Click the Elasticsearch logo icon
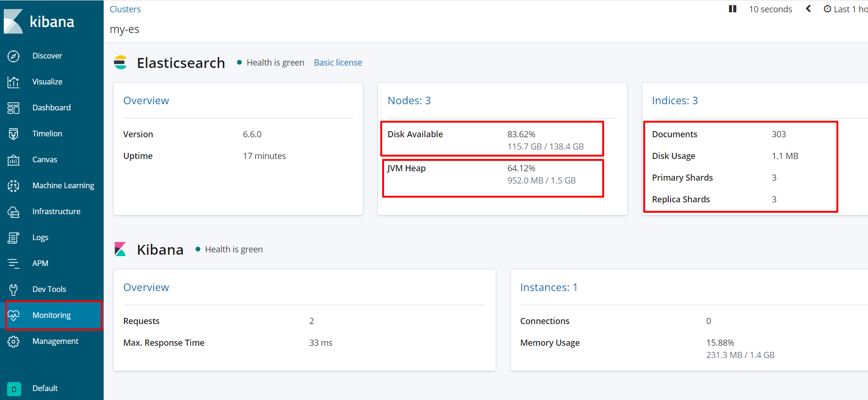Image resolution: width=868 pixels, height=400 pixels. [x=121, y=62]
